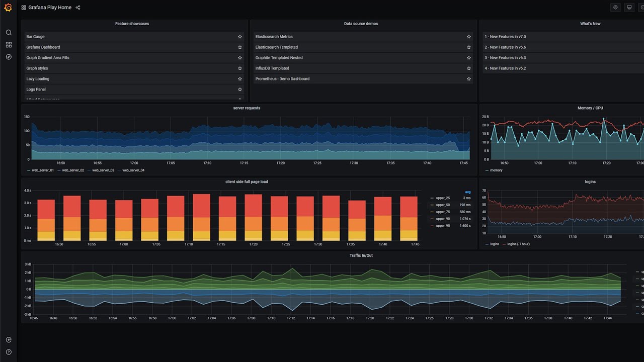Click the web_server_01 legend color swatch
644x362 pixels.
pyautogui.click(x=29, y=170)
